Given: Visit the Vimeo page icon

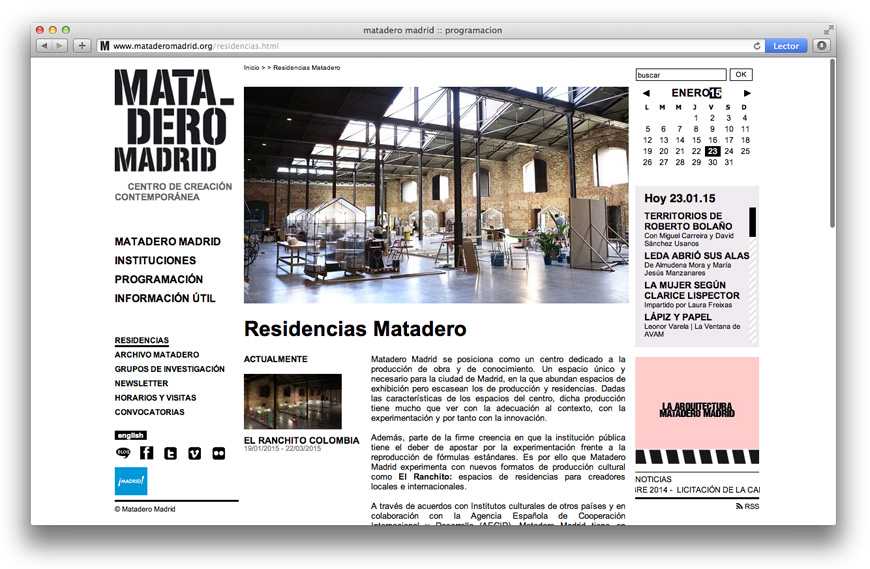Looking at the screenshot, I should [x=194, y=453].
